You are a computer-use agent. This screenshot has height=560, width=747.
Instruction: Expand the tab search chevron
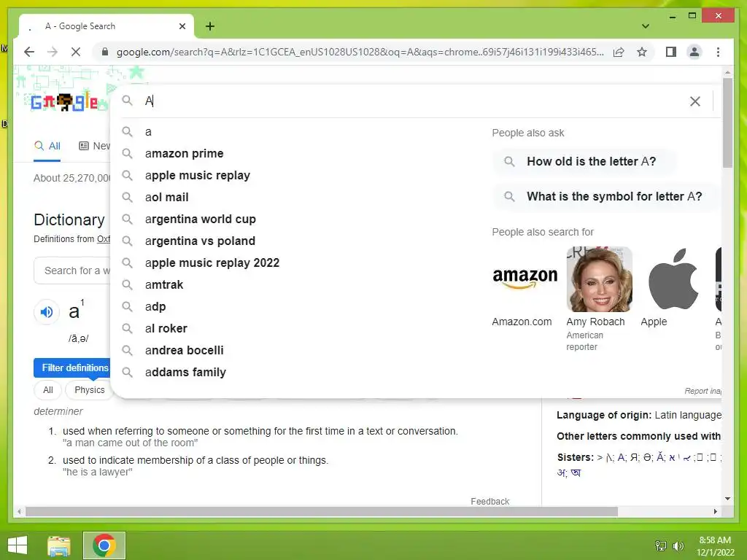point(646,26)
